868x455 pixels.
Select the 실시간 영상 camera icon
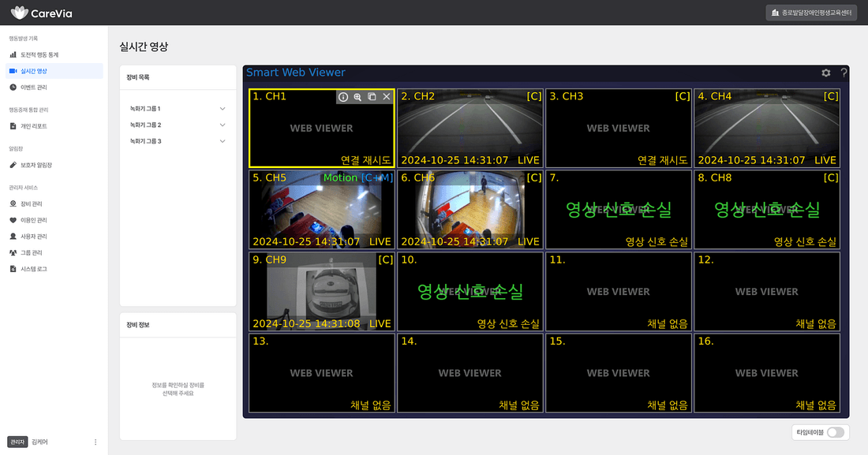click(13, 71)
